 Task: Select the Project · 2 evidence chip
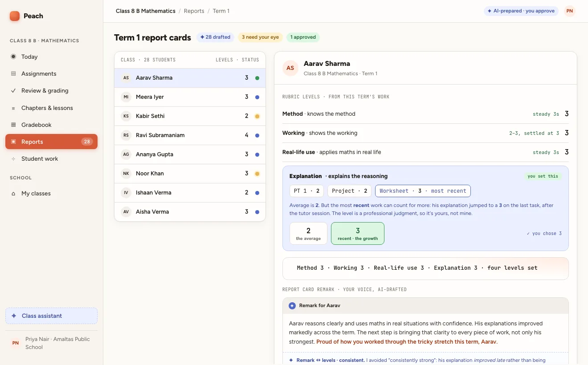coord(350,191)
